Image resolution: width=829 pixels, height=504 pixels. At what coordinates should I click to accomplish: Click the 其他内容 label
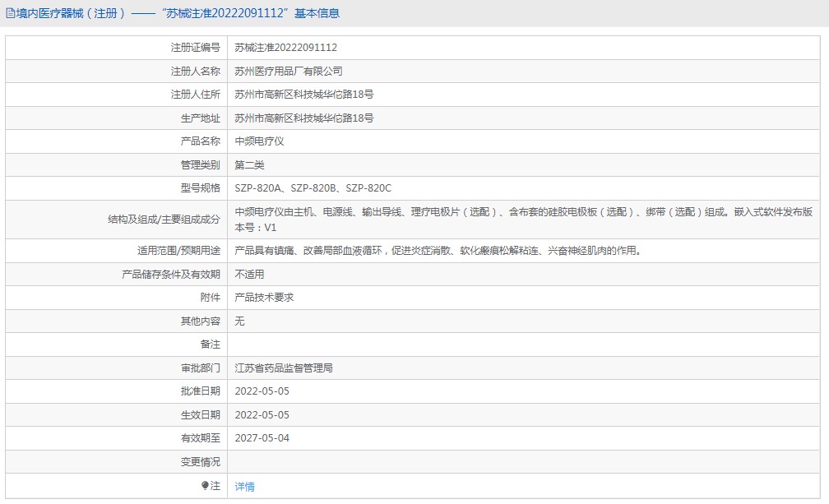(x=201, y=321)
